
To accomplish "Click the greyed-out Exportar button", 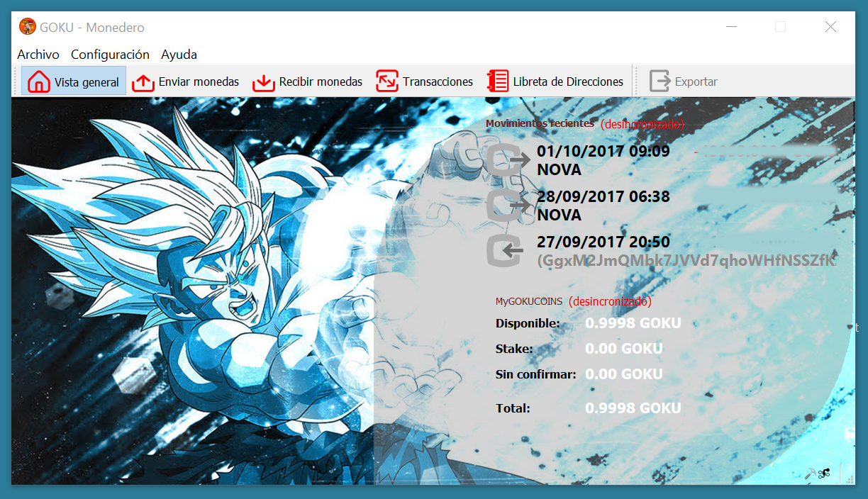I will 684,82.
